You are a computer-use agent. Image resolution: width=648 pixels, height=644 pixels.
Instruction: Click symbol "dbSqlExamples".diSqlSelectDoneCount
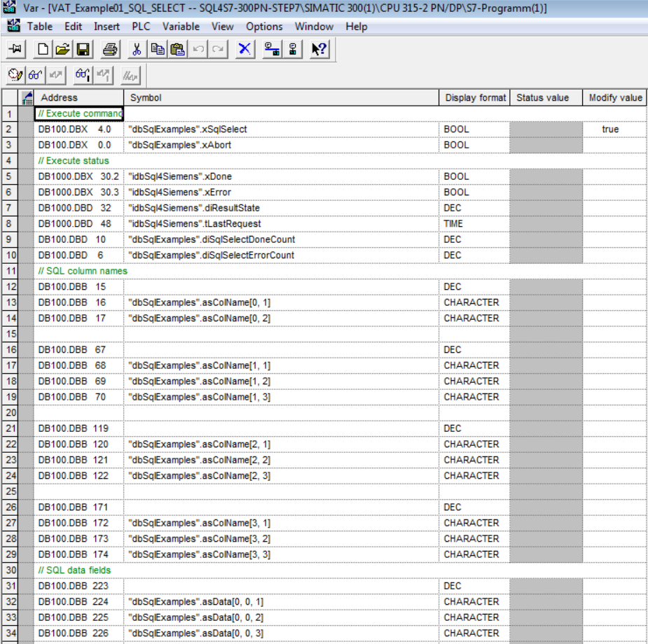[x=212, y=240]
